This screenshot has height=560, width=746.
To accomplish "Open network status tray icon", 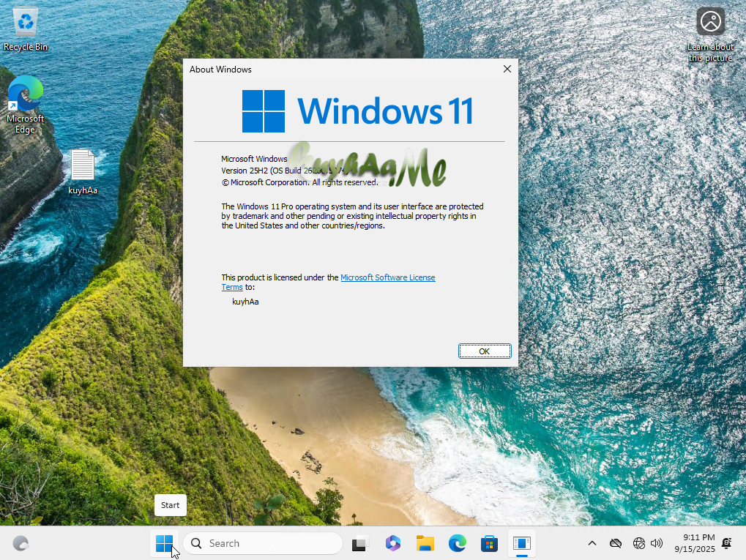I will pos(639,543).
